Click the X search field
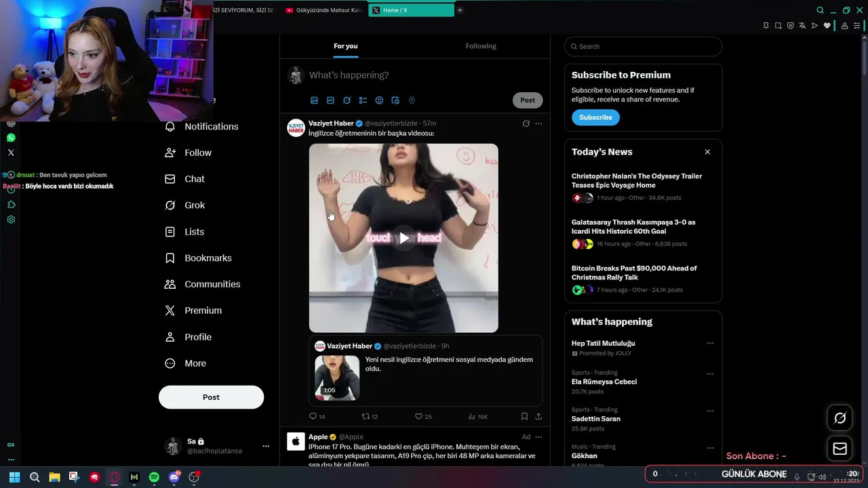The image size is (868, 488). click(643, 46)
